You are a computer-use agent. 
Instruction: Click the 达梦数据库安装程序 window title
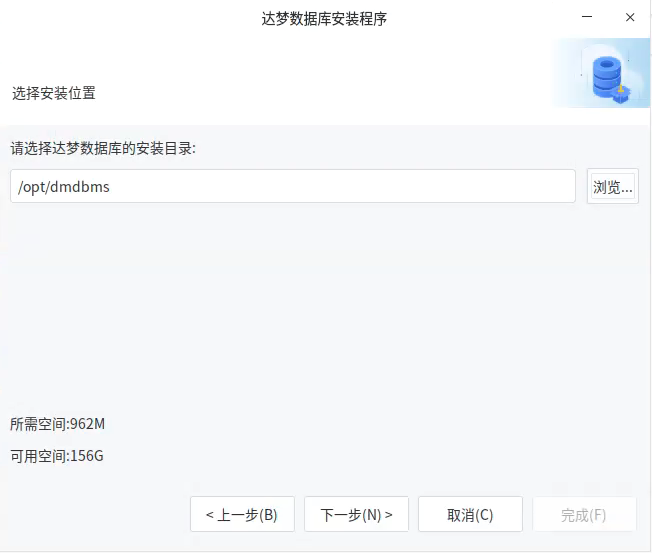(324, 19)
